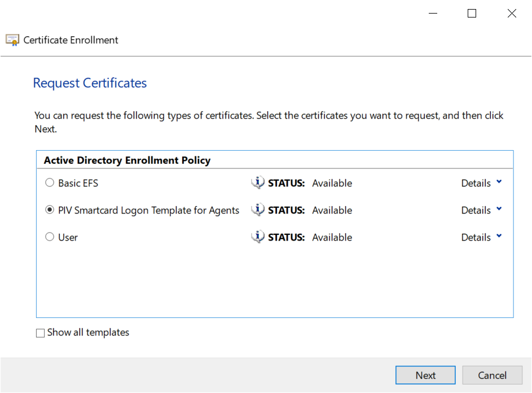Image resolution: width=532 pixels, height=393 pixels.
Task: Click the PIV Smartcard Logon status info icon
Action: tap(258, 209)
